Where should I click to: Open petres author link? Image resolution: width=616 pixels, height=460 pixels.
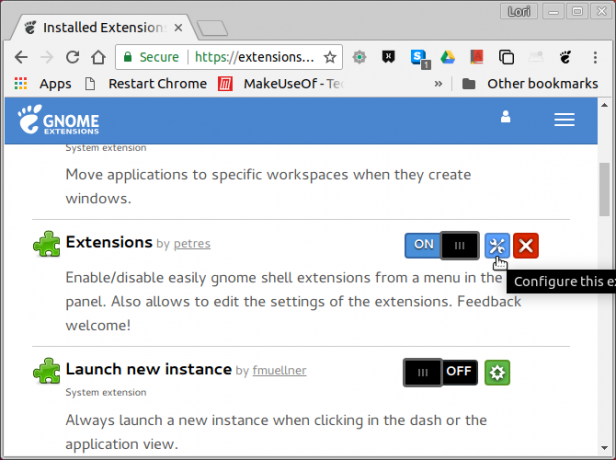point(192,244)
